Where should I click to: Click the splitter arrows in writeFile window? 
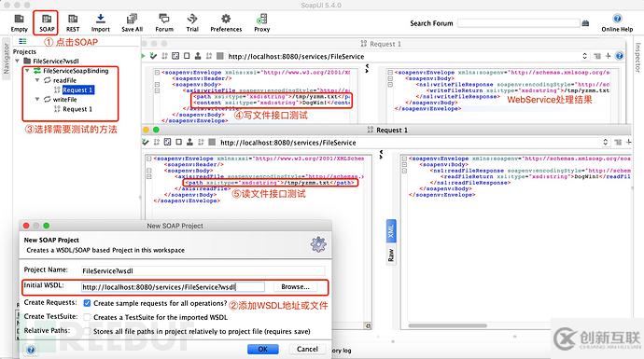point(367,68)
